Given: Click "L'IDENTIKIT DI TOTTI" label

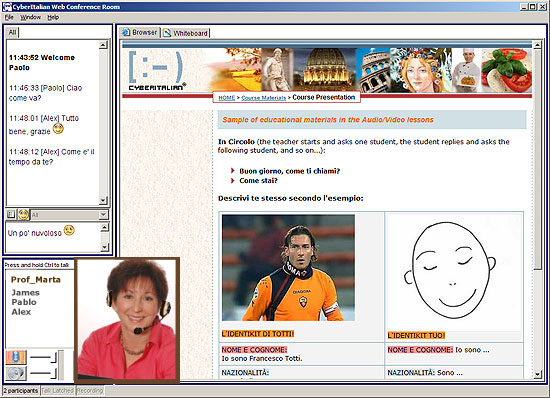Looking at the screenshot, I should [257, 333].
